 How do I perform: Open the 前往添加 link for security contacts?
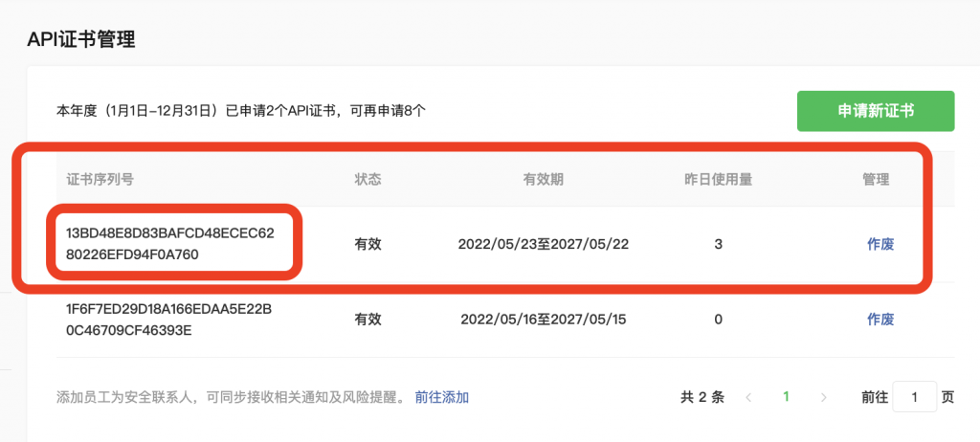(441, 397)
